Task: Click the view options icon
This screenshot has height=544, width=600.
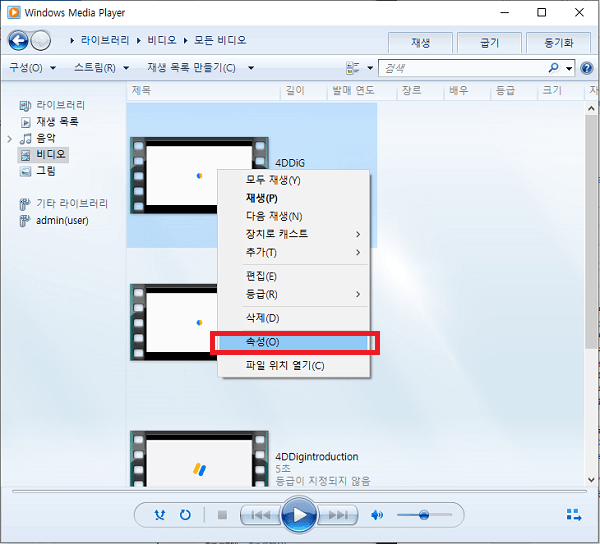Action: tap(352, 68)
